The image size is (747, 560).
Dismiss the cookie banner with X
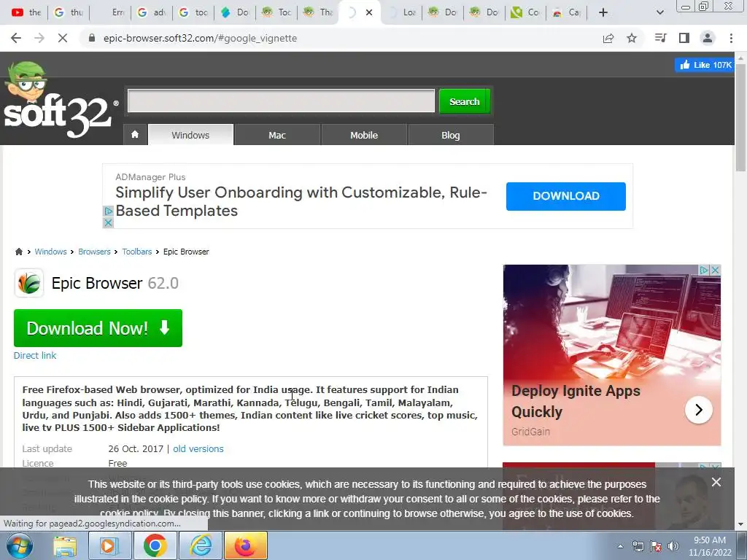(x=716, y=483)
